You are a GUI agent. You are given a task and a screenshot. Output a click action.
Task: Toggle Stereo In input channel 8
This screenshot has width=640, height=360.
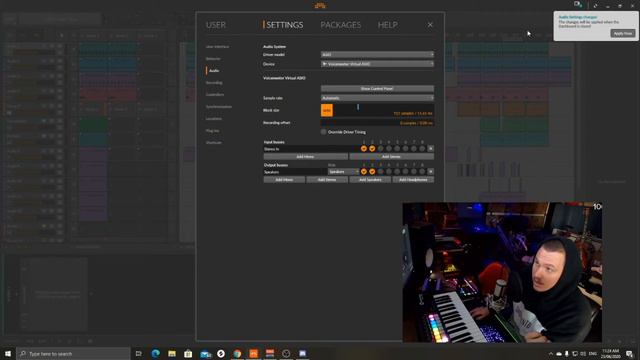(422, 149)
